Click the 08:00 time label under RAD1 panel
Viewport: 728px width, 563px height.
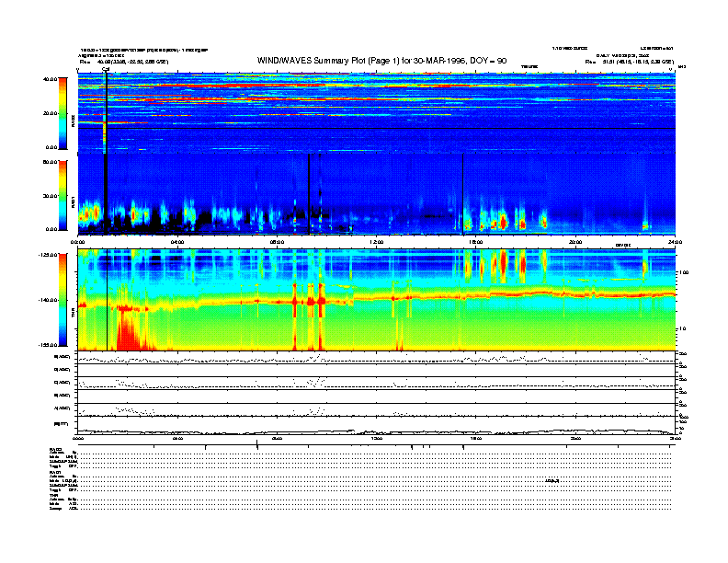click(277, 242)
